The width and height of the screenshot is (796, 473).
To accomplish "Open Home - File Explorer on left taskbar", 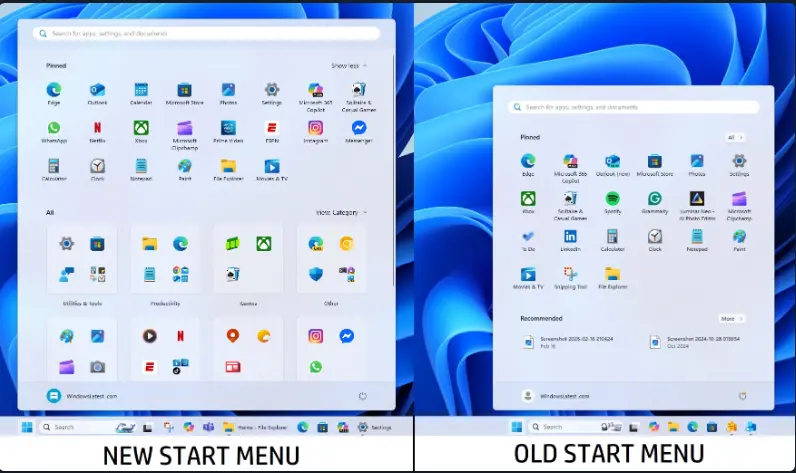I will pyautogui.click(x=255, y=427).
